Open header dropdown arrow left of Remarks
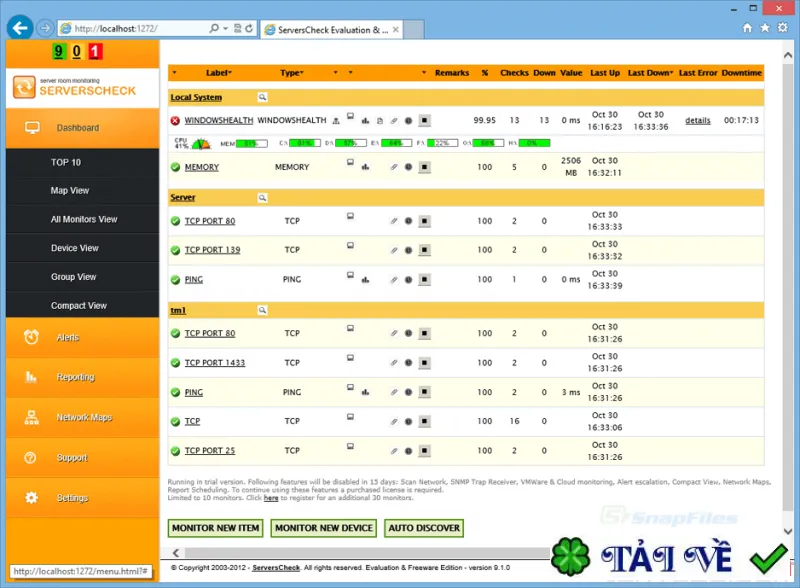 (424, 72)
